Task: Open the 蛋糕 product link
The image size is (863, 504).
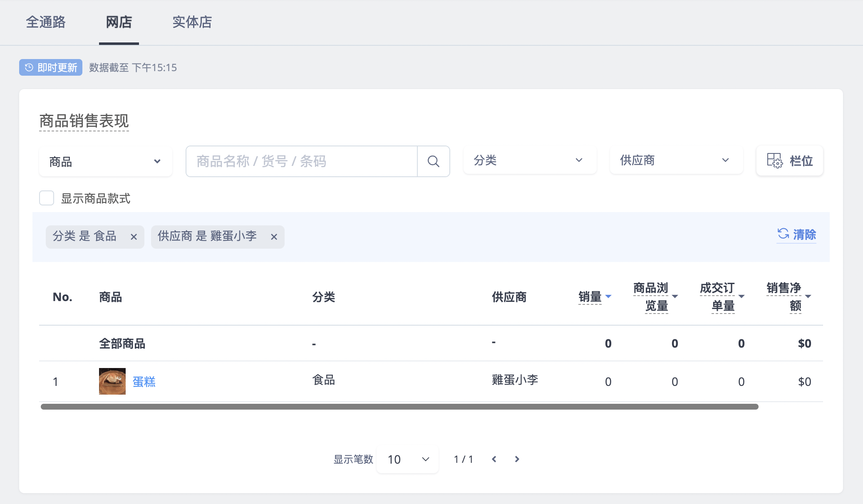Action: [144, 382]
